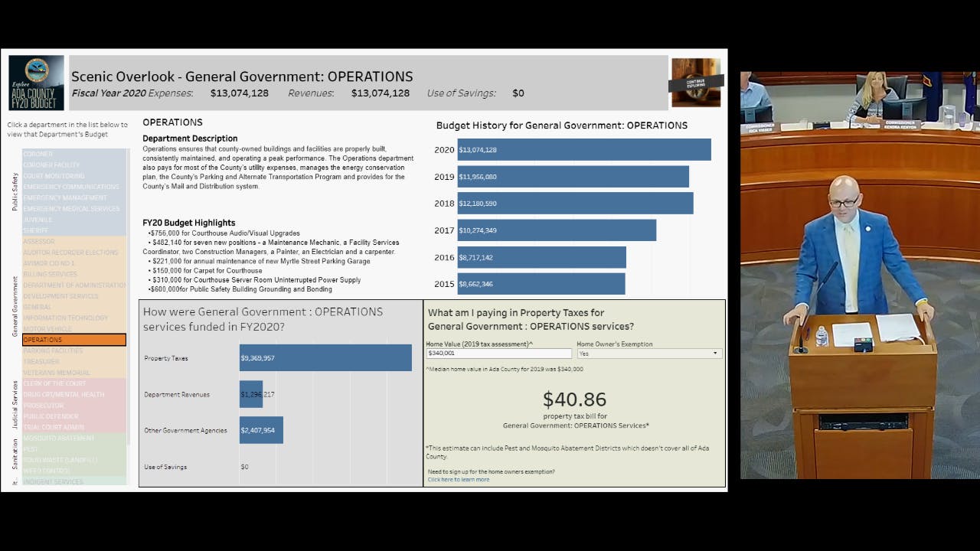Image resolution: width=980 pixels, height=551 pixels.
Task: Click the Department Revenues funding bar
Action: [x=251, y=394]
